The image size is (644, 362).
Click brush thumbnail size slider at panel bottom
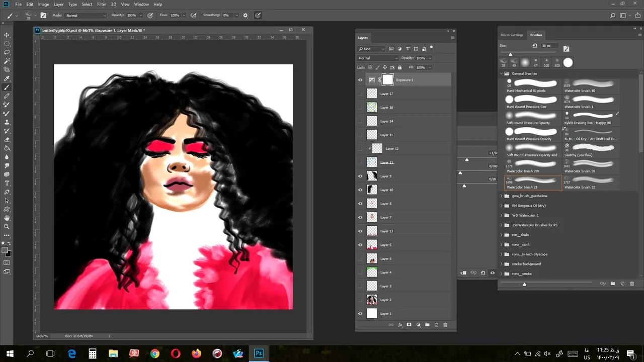pos(524,284)
